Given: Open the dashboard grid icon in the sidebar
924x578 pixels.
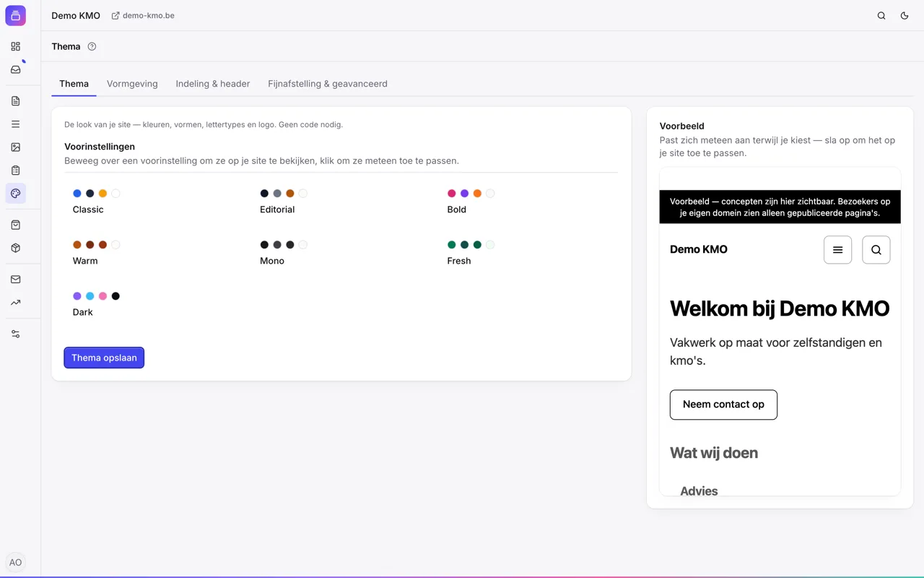Looking at the screenshot, I should point(15,46).
